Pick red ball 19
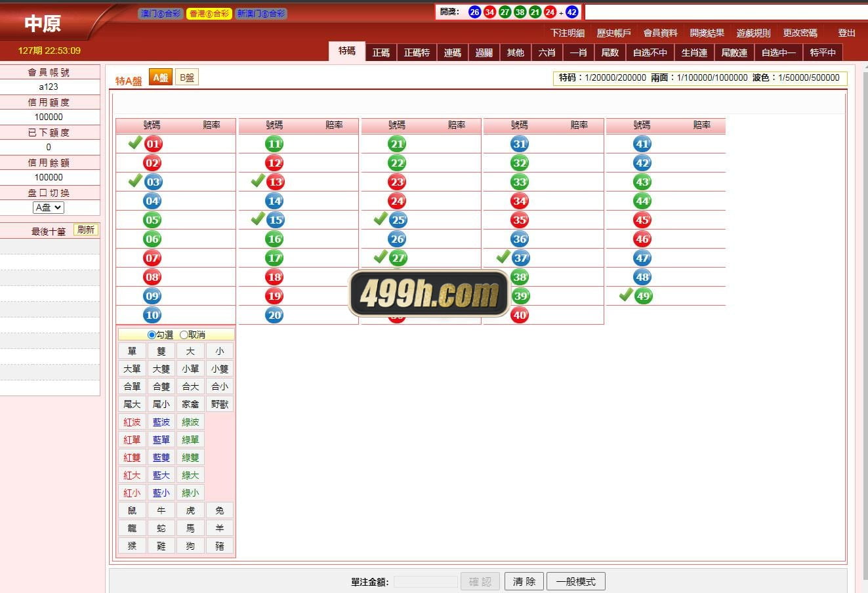The width and height of the screenshot is (868, 593). tap(275, 296)
